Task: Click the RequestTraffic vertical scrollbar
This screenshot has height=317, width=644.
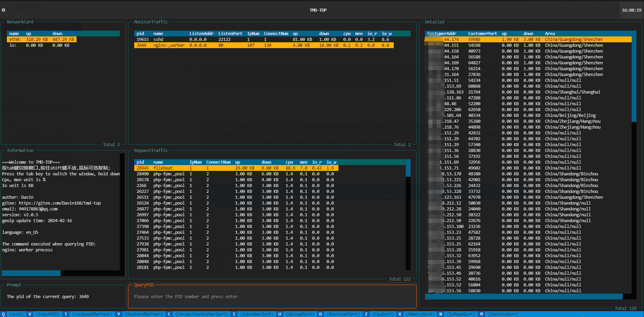Action: click(x=408, y=215)
